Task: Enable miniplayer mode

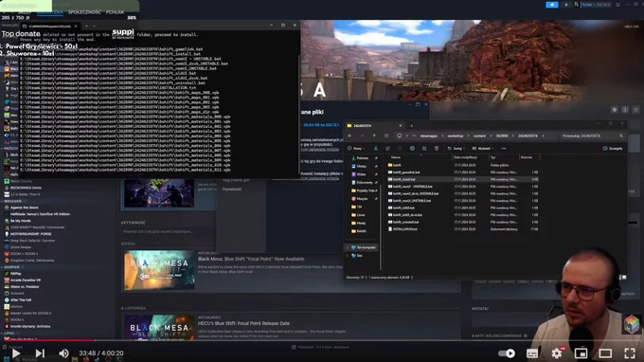Action: tap(581, 353)
